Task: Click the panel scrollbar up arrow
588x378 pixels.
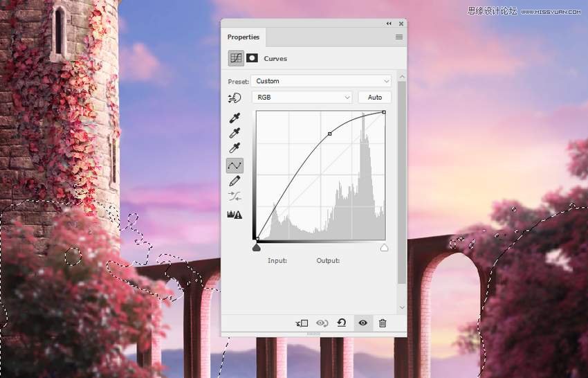Action: click(x=402, y=77)
